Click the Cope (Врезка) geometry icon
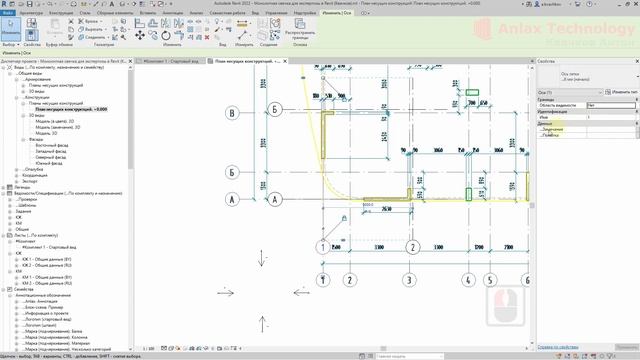640x360 pixels. [x=88, y=21]
